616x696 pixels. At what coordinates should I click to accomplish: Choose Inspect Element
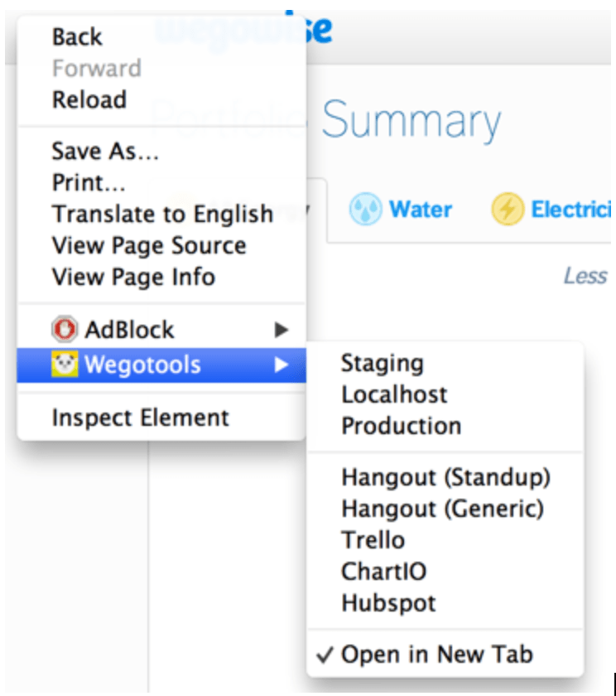[x=140, y=418]
